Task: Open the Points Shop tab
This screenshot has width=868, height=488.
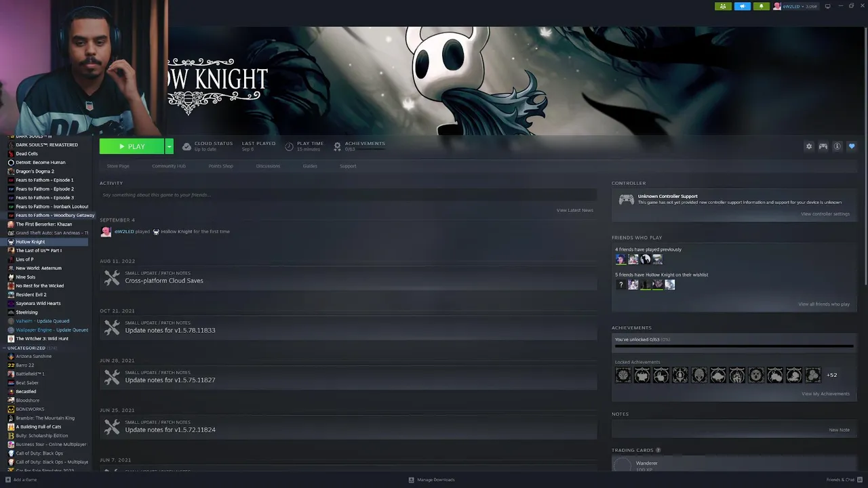Action: [x=220, y=166]
